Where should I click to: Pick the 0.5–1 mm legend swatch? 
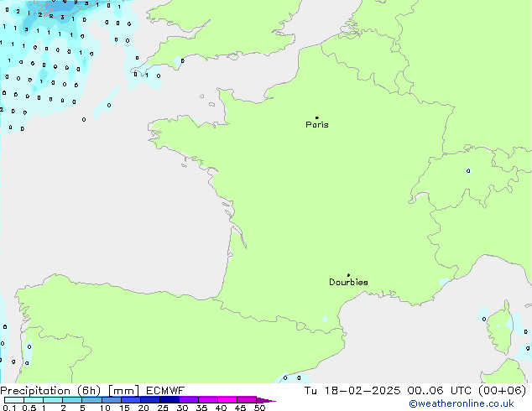[x=34, y=400]
